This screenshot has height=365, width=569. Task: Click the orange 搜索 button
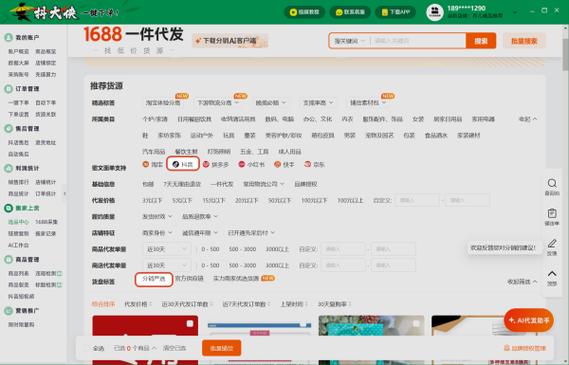click(481, 41)
